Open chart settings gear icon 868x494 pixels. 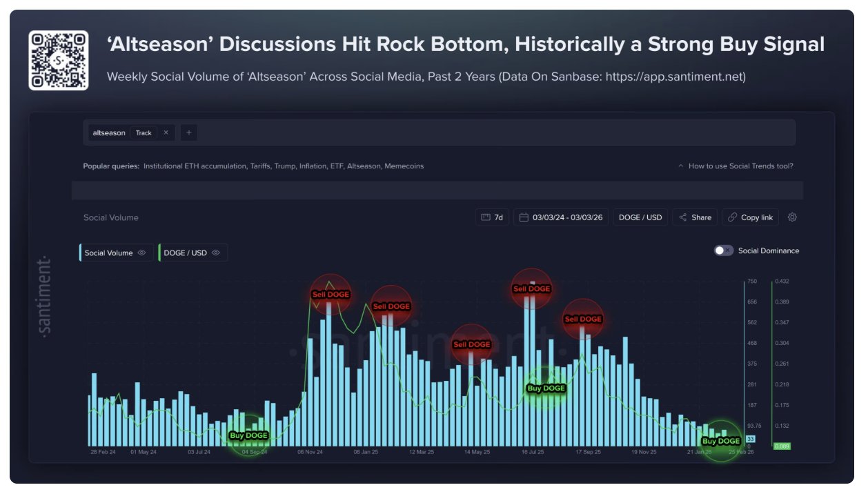click(x=792, y=217)
